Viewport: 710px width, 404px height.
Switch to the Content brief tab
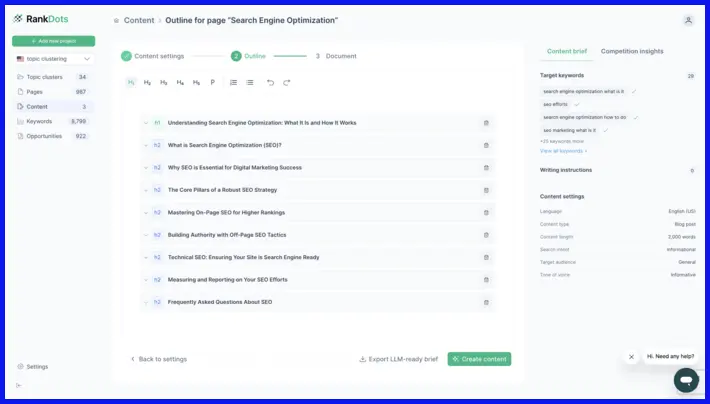point(567,52)
